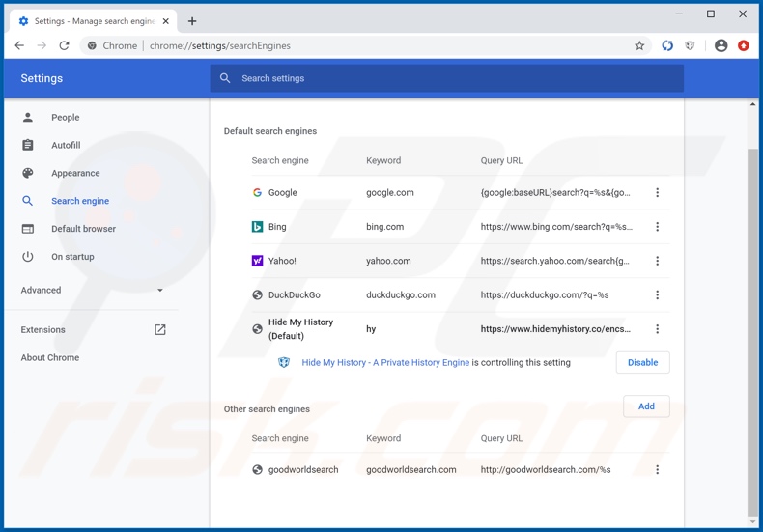763x532 pixels.
Task: Open the blue sync extension icon
Action: pos(667,45)
